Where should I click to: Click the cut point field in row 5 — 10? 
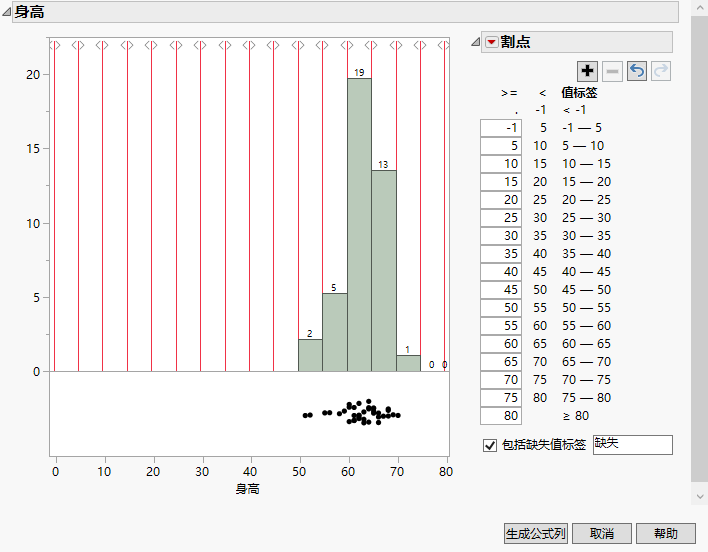click(x=501, y=146)
